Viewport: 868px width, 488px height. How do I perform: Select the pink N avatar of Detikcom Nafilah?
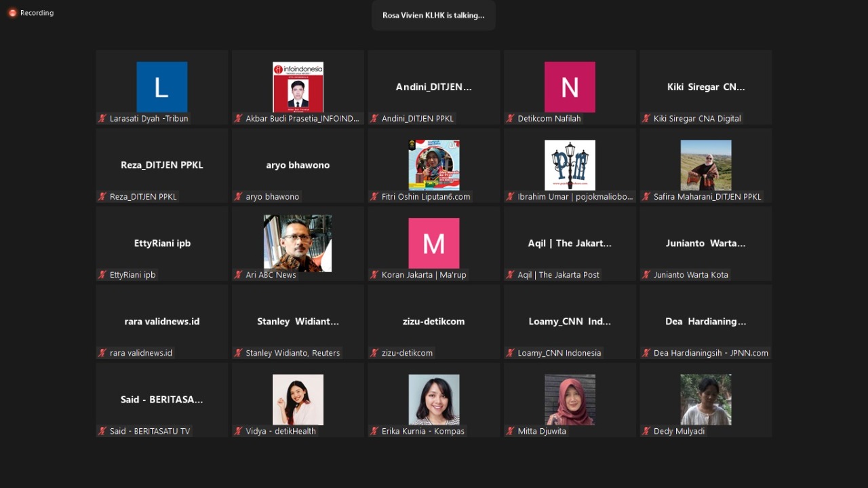point(570,87)
